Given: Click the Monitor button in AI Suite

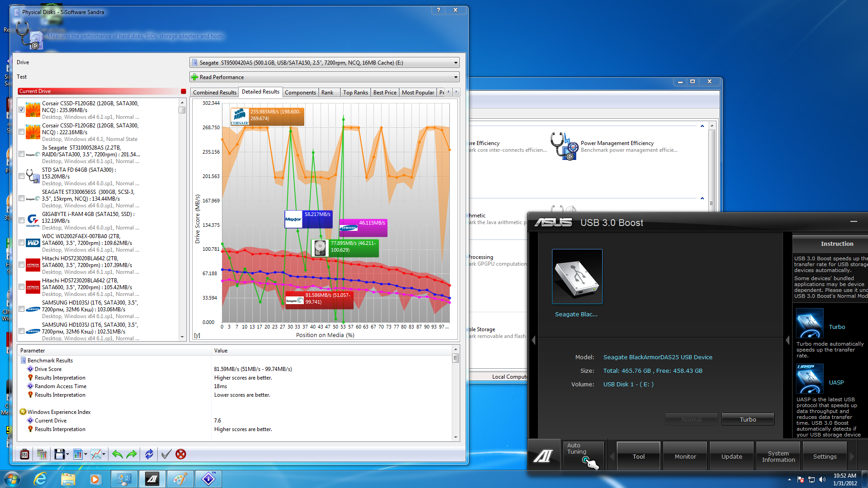Looking at the screenshot, I should point(685,456).
